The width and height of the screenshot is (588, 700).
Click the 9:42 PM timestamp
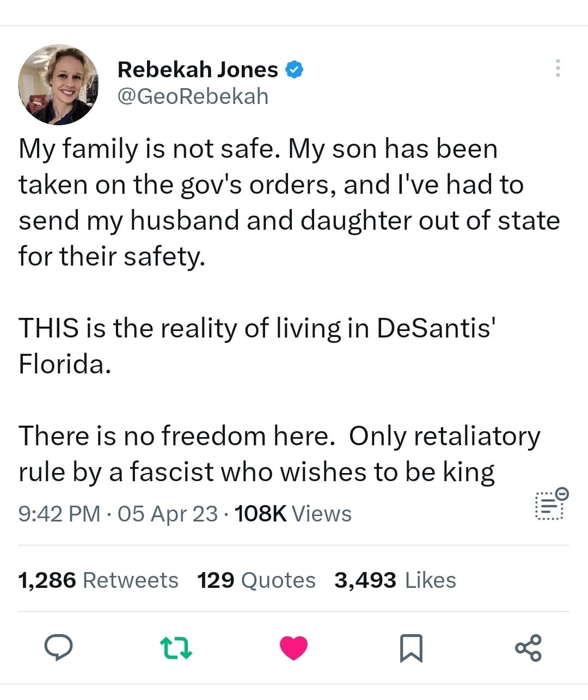59,514
